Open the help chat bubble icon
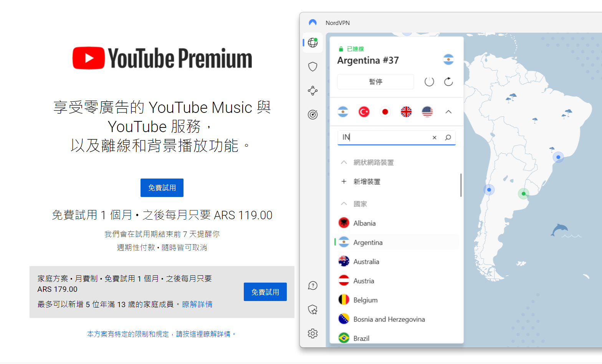602x364 pixels. click(x=313, y=286)
